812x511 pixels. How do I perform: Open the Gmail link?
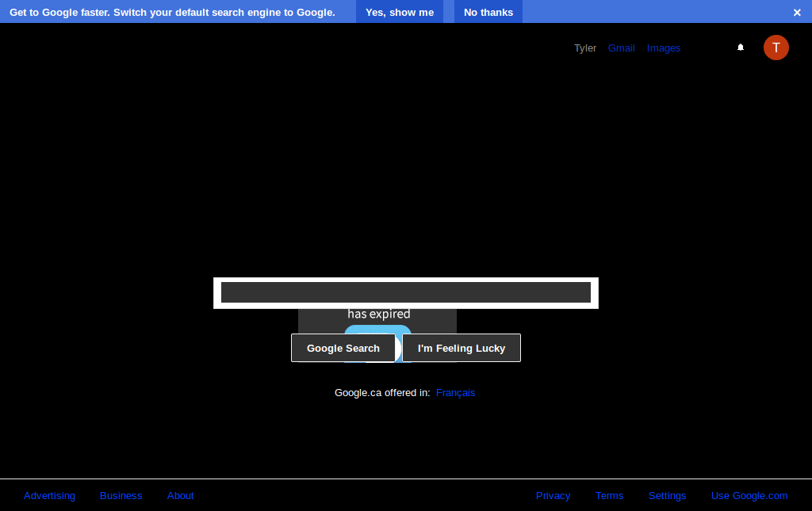point(622,48)
